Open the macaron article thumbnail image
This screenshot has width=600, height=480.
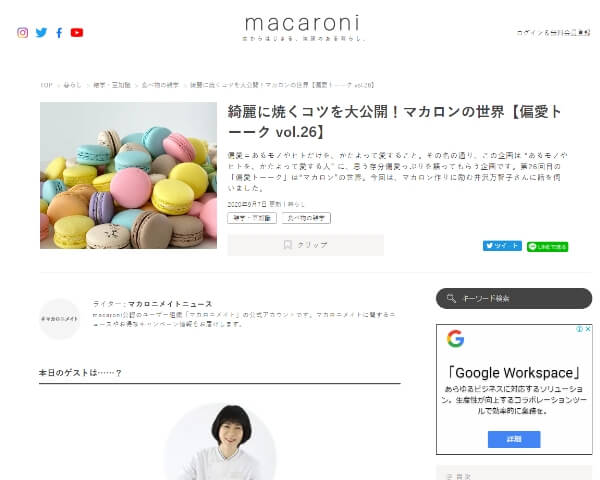(129, 175)
